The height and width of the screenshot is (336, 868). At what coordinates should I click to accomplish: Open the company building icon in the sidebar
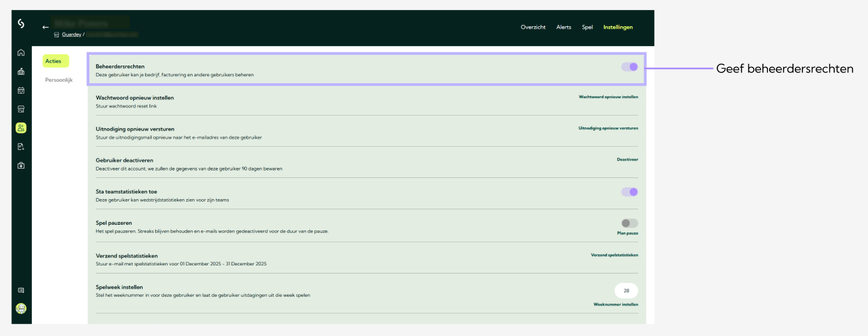coord(21,71)
